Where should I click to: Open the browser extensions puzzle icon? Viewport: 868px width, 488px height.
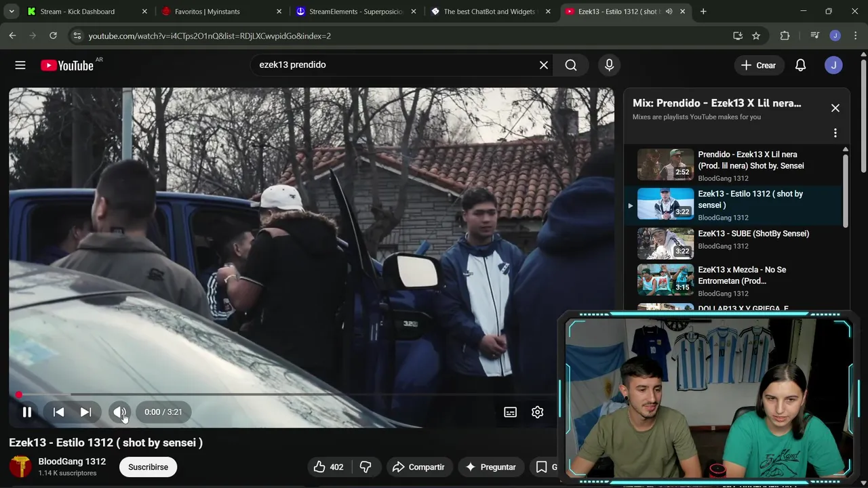(785, 36)
